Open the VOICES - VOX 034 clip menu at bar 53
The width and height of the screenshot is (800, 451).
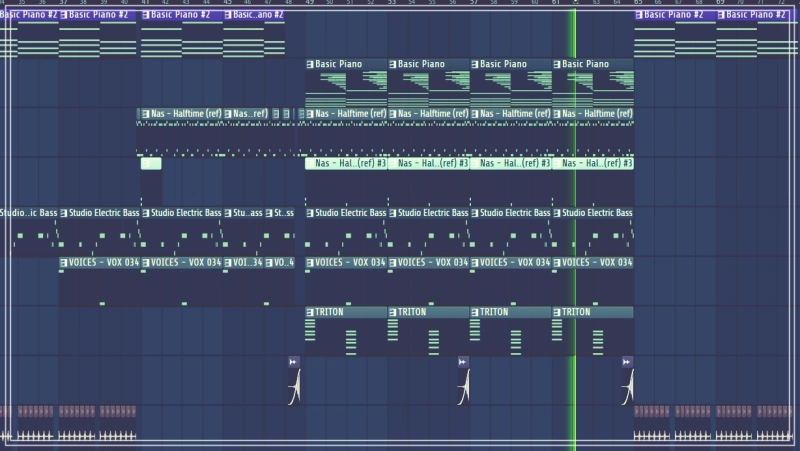pos(394,262)
